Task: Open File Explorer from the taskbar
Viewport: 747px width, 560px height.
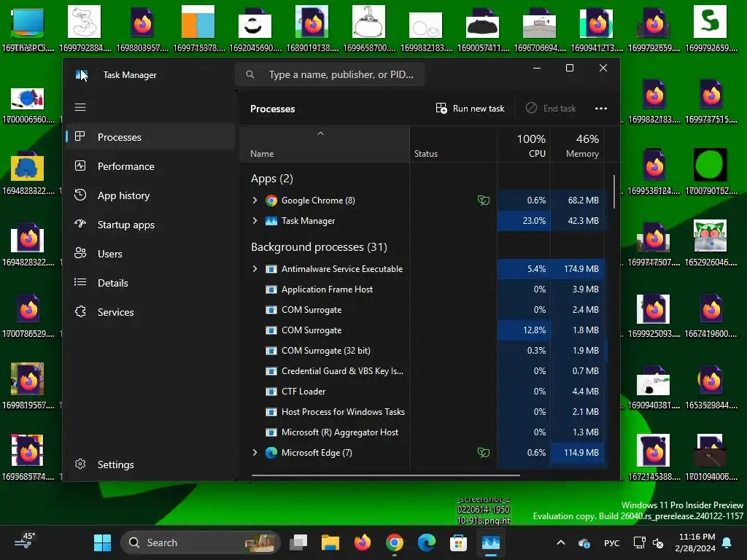Action: click(330, 542)
